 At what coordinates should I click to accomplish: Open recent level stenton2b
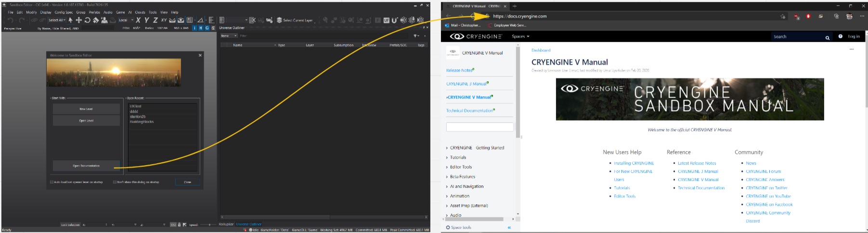click(138, 116)
